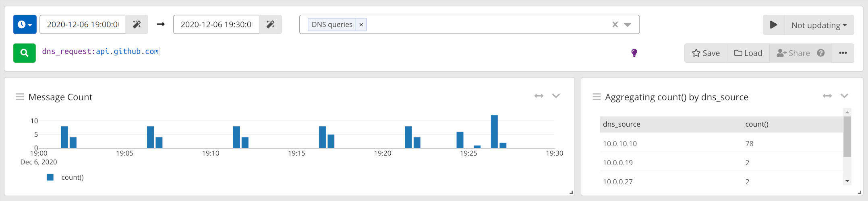Start auto-refresh with play button
868x201 pixels.
[773, 25]
